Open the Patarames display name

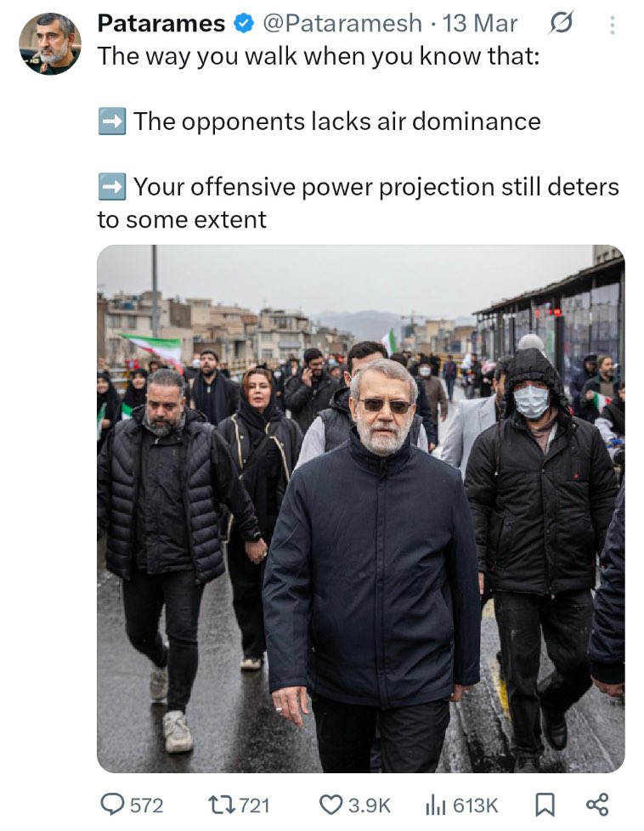(x=161, y=24)
